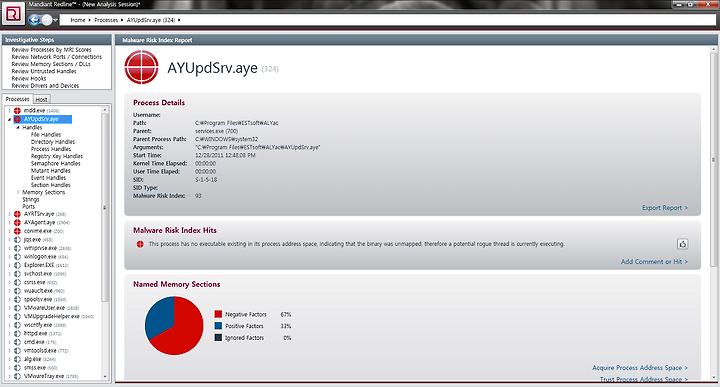Click AYUpdSrv.aye (324) in the breadcrumb

coord(151,20)
